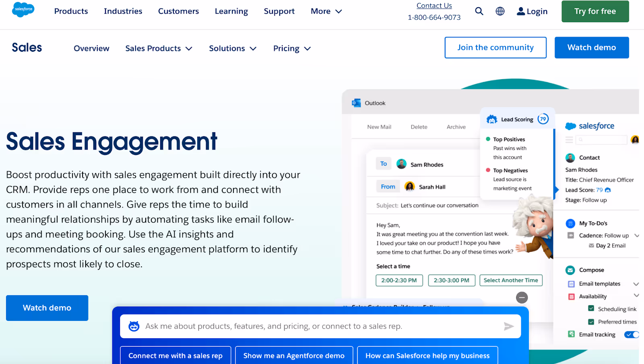Open the globe language selector
This screenshot has height=364, width=644.
click(500, 11)
